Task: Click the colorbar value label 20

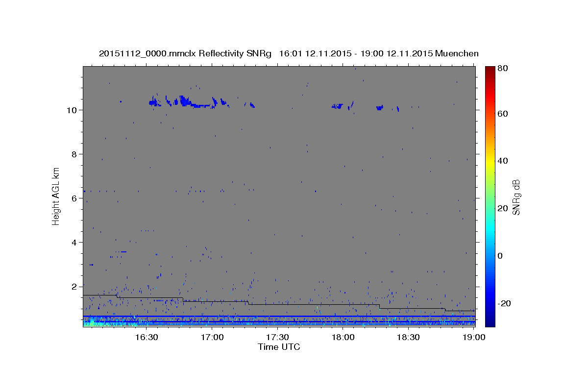Action: click(x=504, y=208)
